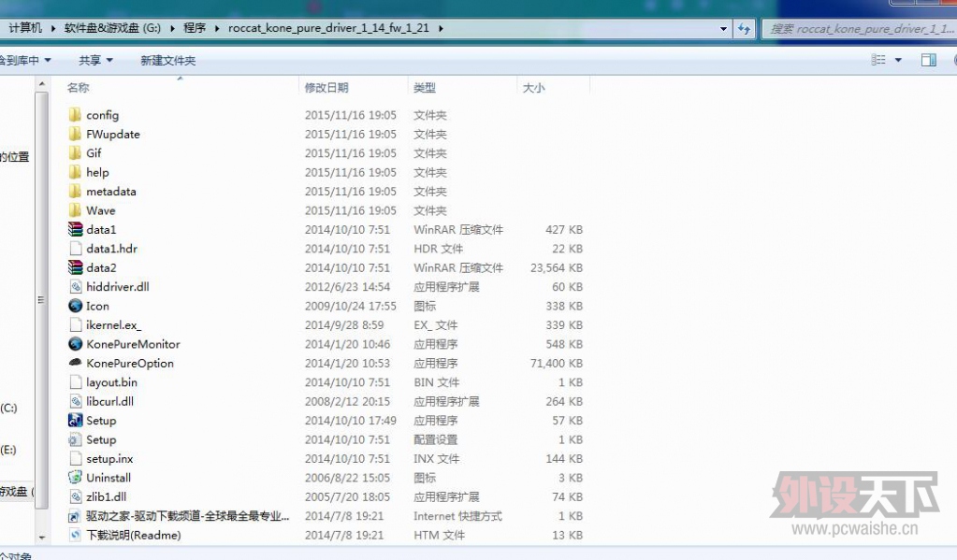Click navigation pane scrollbar down arrow
Image resolution: width=957 pixels, height=560 pixels.
pos(41,538)
